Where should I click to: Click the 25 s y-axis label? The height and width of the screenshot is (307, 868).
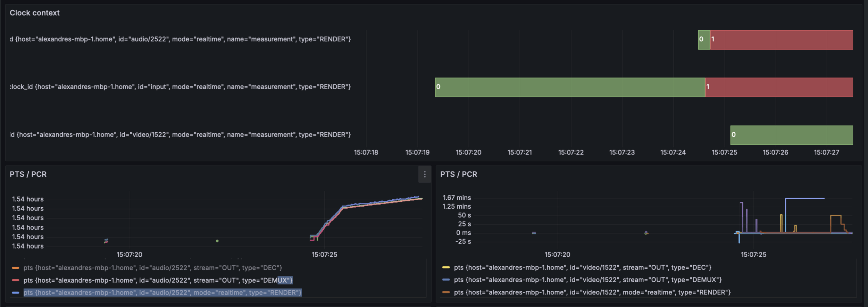coord(464,224)
